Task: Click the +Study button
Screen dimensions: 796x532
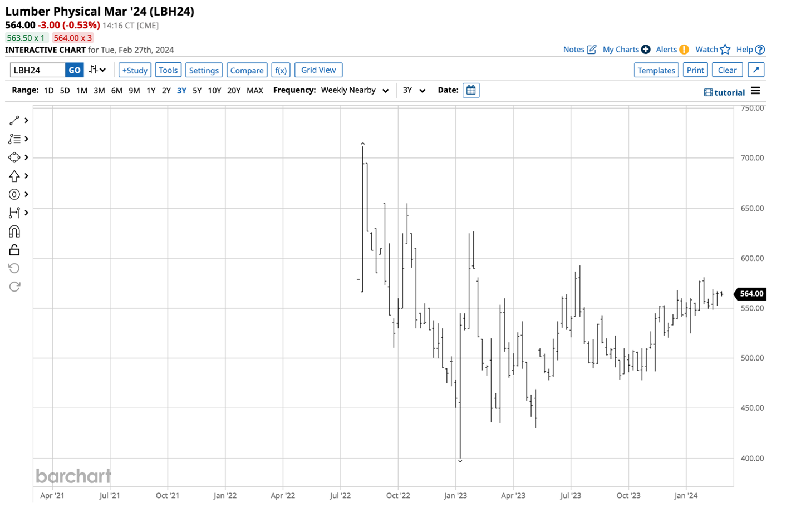Action: 135,70
